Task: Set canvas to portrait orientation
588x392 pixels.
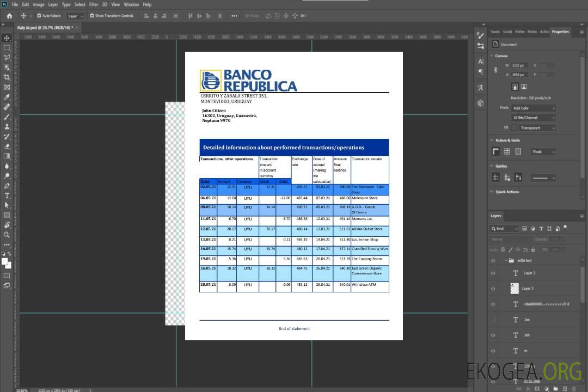Action: point(515,87)
